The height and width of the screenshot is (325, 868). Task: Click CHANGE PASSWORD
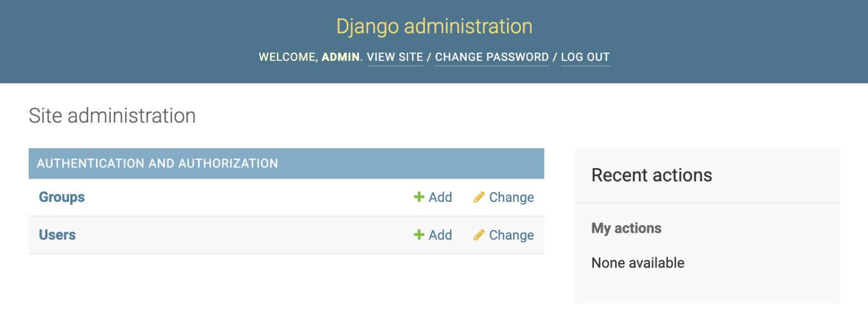[492, 57]
